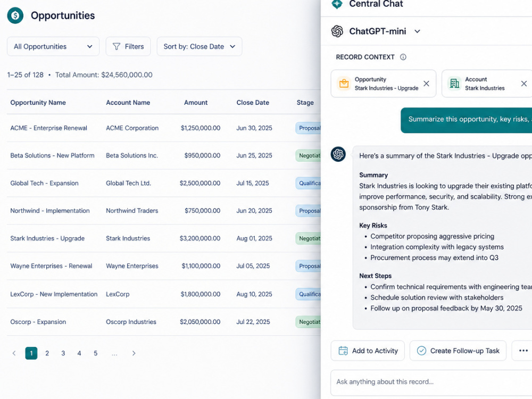
Task: Open Global Tech - Expansion opportunity
Action: coord(44,183)
